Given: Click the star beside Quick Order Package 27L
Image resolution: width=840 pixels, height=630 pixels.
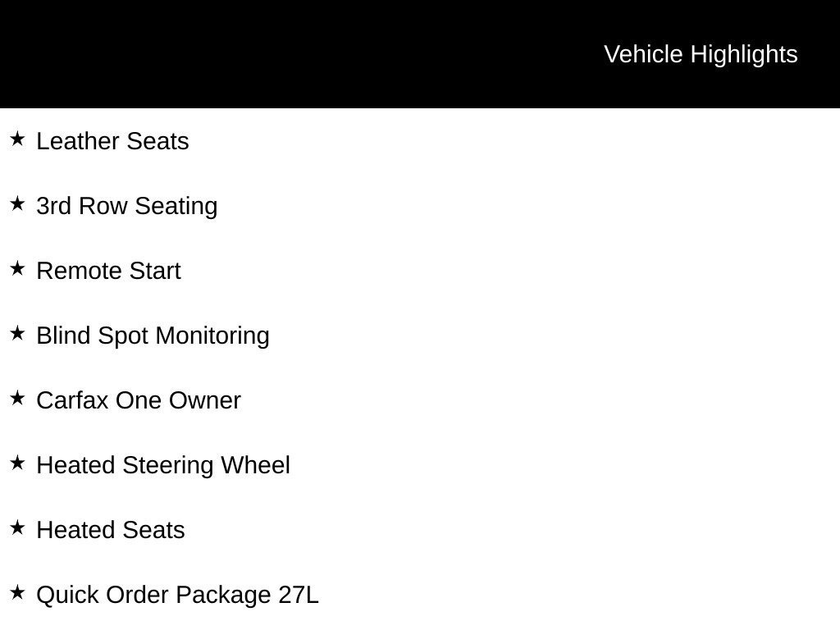Looking at the screenshot, I should (17, 592).
